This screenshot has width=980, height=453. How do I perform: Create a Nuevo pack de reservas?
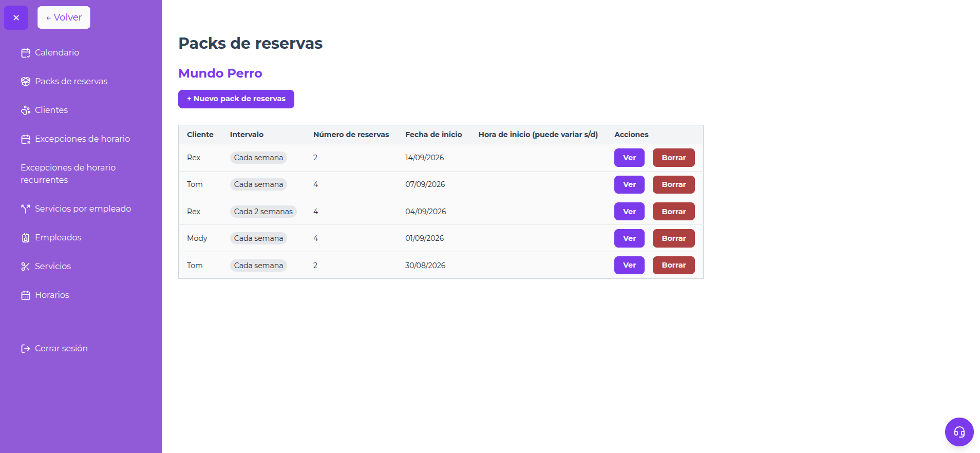236,99
